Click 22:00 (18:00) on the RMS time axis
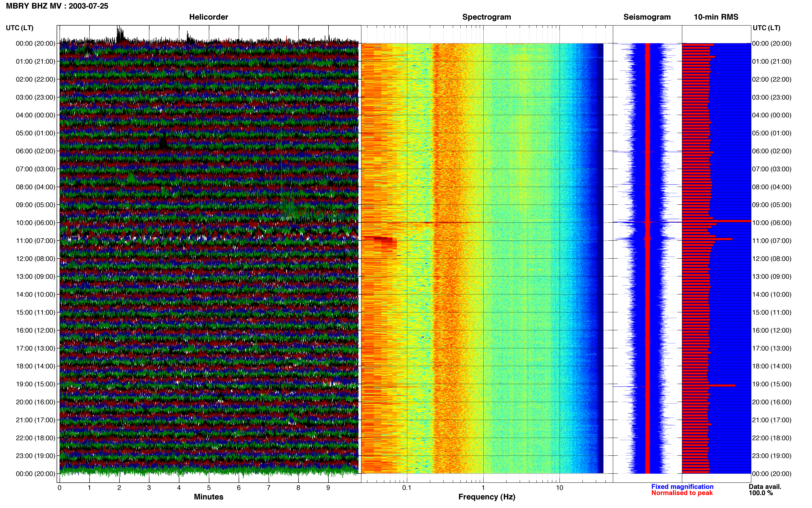The height and width of the screenshot is (508, 812). pyautogui.click(x=772, y=438)
